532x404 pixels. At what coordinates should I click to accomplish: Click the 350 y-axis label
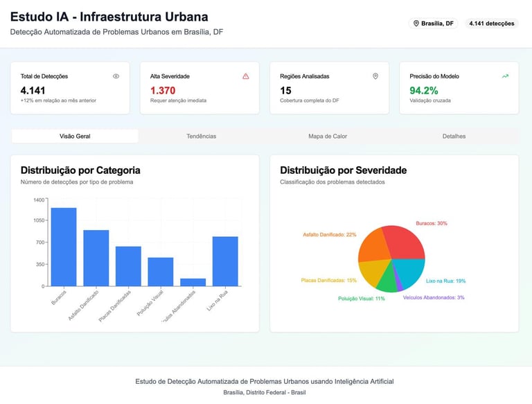coord(40,264)
